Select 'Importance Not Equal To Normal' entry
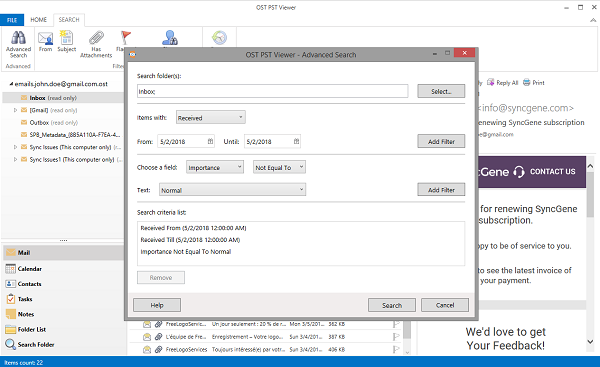 186,252
